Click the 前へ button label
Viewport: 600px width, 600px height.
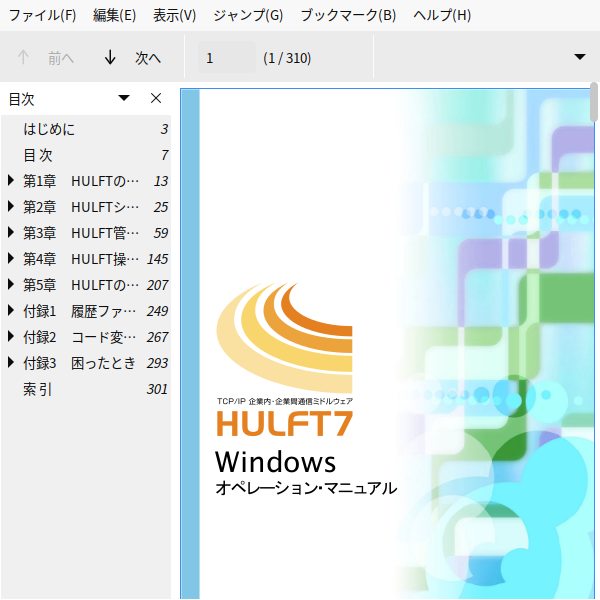tap(61, 58)
